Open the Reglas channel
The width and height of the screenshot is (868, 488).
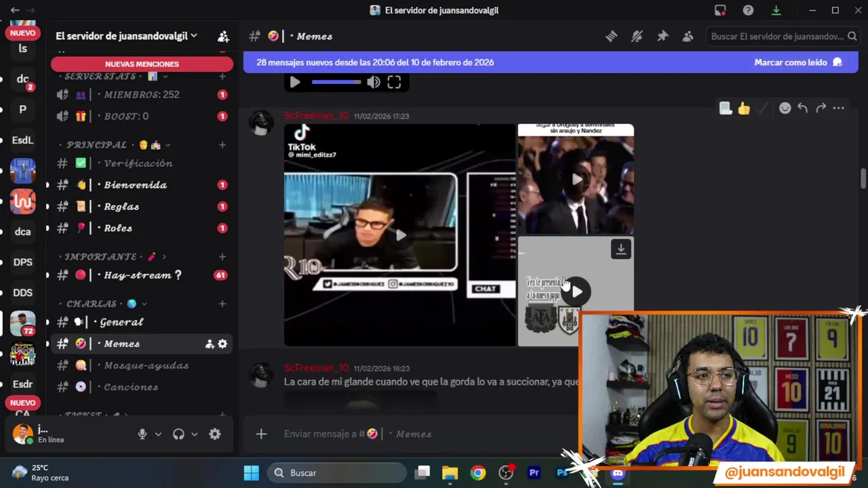click(142, 207)
